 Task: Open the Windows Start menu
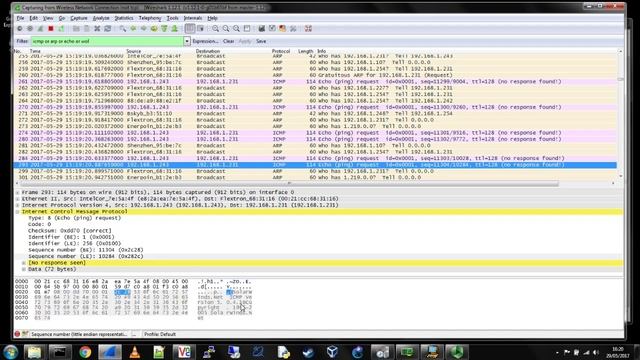pos(10,352)
